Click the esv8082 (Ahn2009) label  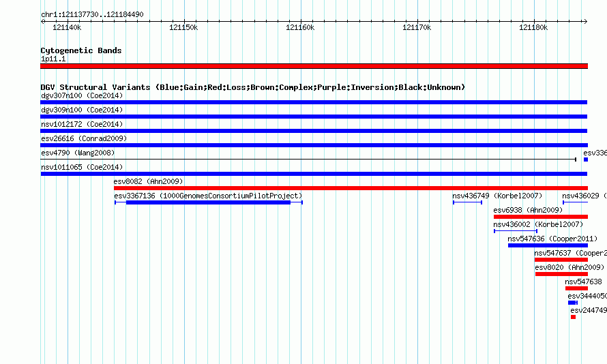pyautogui.click(x=148, y=181)
